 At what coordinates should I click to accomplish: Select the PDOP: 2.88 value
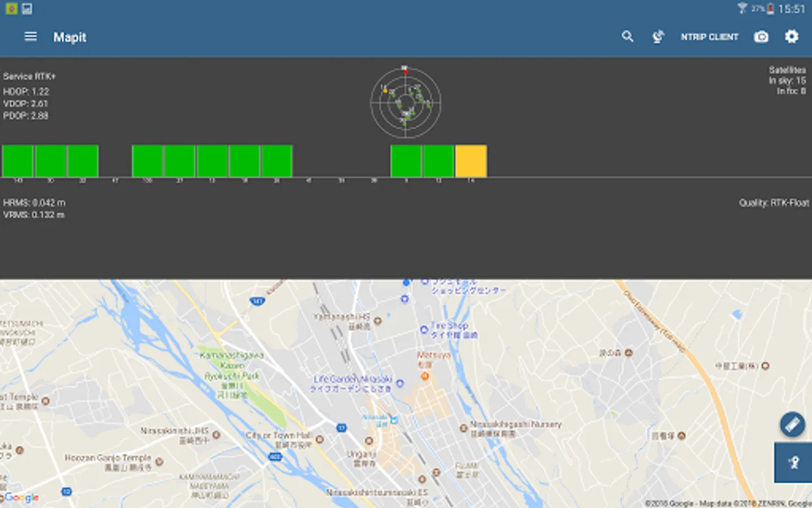[25, 116]
